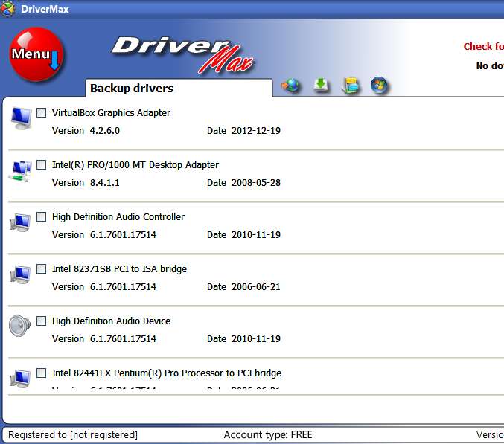The image size is (504, 444).
Task: Click the monitor icon for VirtualBox Graphics Adapter
Action: click(21, 118)
